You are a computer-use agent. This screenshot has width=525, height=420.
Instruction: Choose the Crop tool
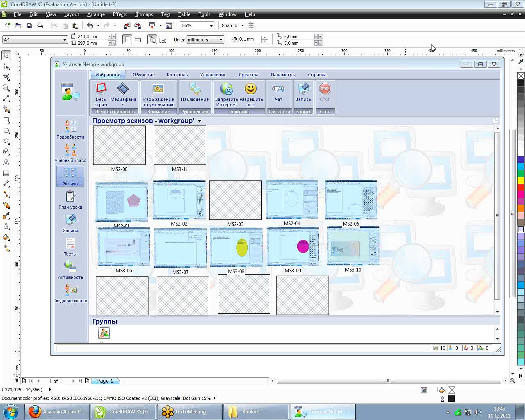(x=7, y=77)
